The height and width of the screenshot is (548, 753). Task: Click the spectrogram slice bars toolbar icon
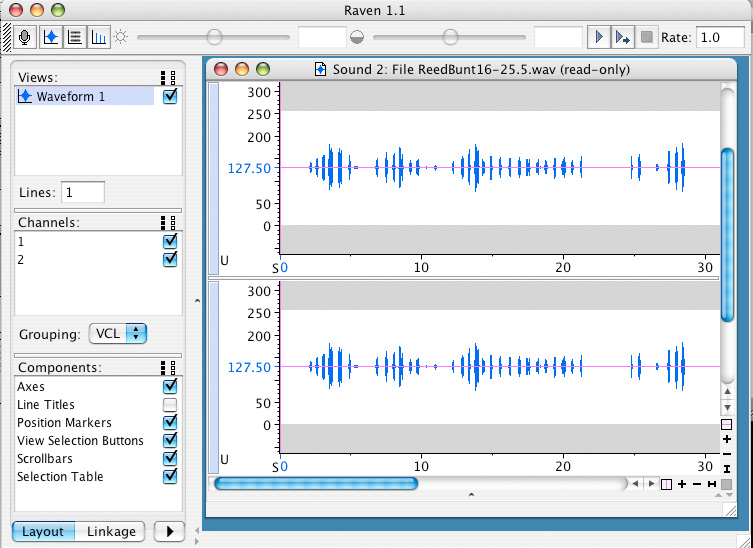(99, 37)
